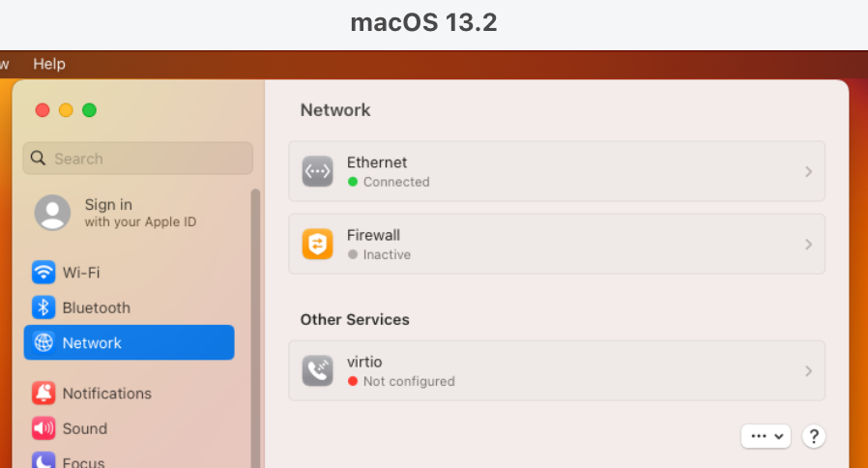Open the ellipsis actions dropdown
This screenshot has height=468, width=868.
point(767,436)
